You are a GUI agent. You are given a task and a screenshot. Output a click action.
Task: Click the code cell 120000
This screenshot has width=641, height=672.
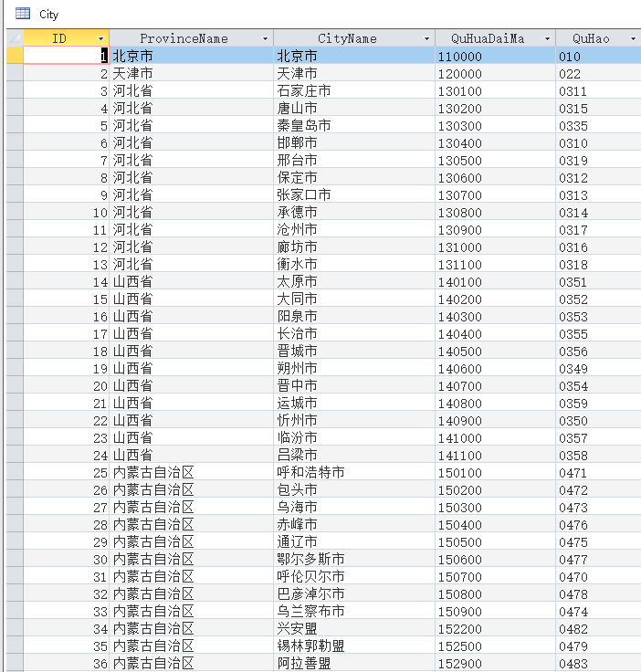495,73
